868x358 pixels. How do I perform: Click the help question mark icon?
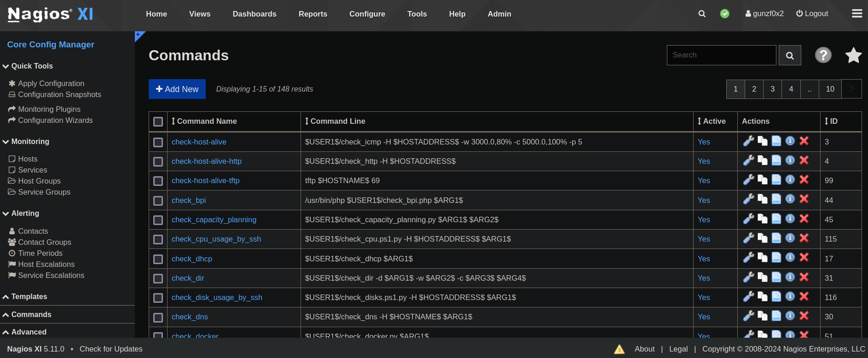(x=823, y=55)
